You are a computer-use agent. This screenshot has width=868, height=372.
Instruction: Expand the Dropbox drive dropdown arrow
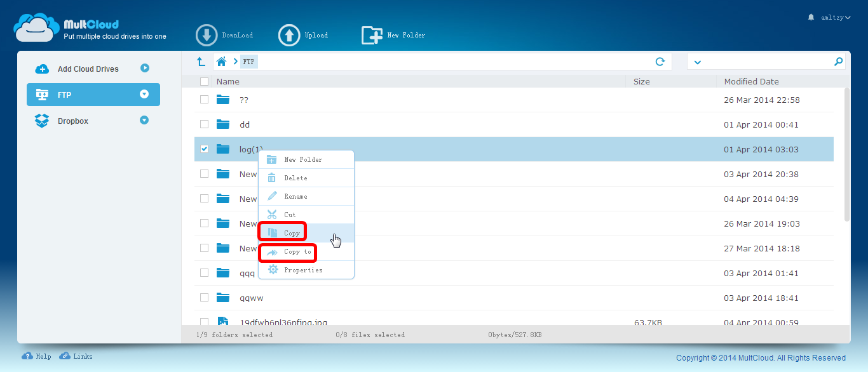pos(144,120)
